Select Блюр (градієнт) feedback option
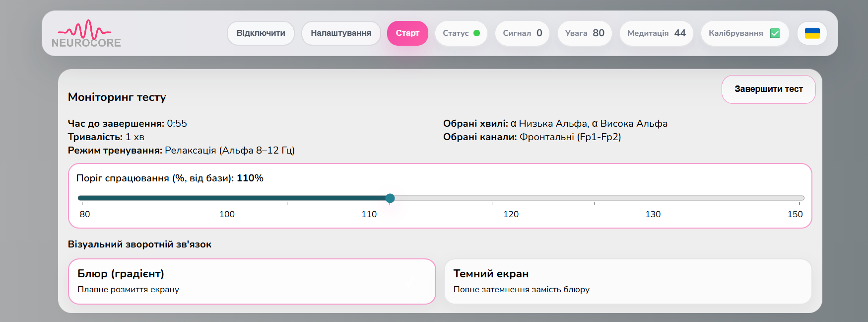Image resolution: width=868 pixels, height=322 pixels. [252, 281]
